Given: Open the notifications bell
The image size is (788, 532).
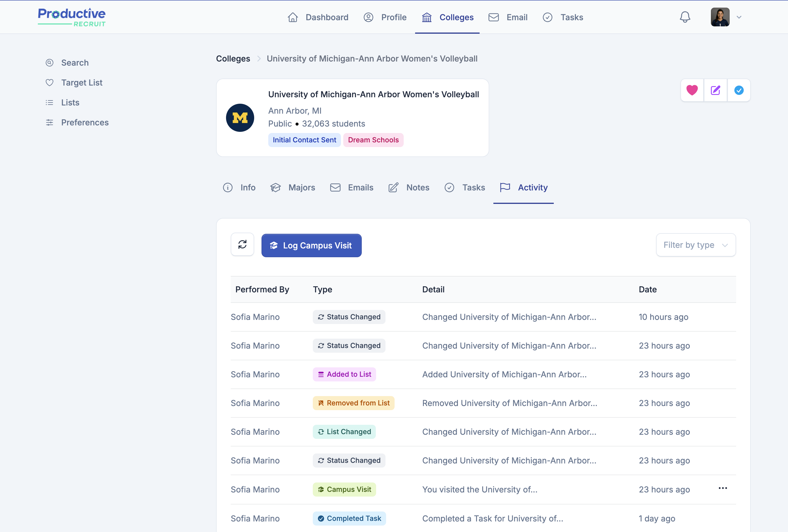Looking at the screenshot, I should click(x=685, y=17).
